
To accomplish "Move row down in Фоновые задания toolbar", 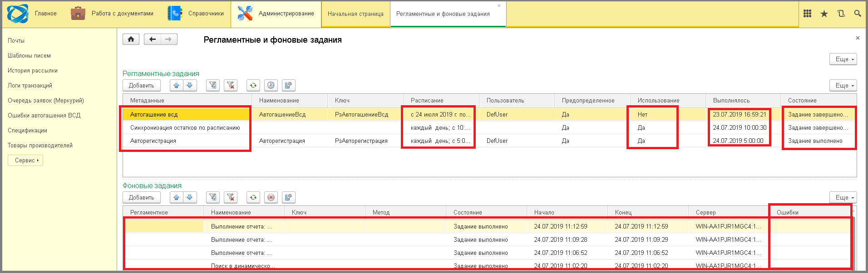I will point(190,197).
